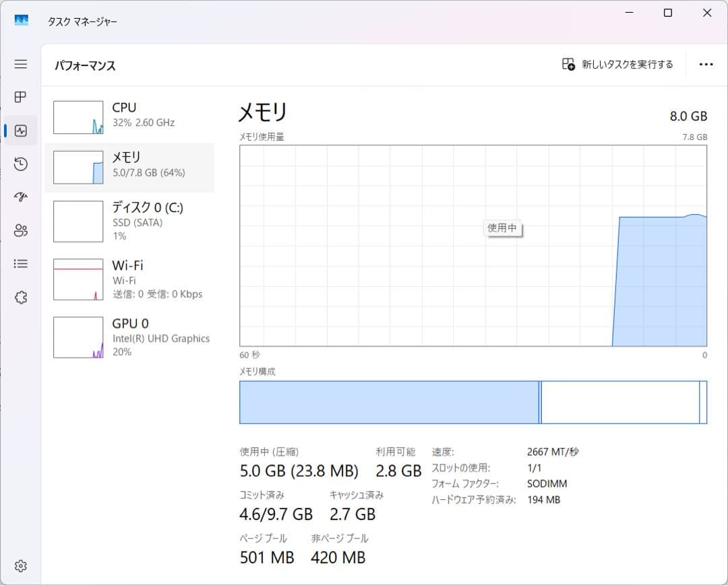Image resolution: width=728 pixels, height=586 pixels.
Task: Open the more options (...) menu
Action: 706,64
